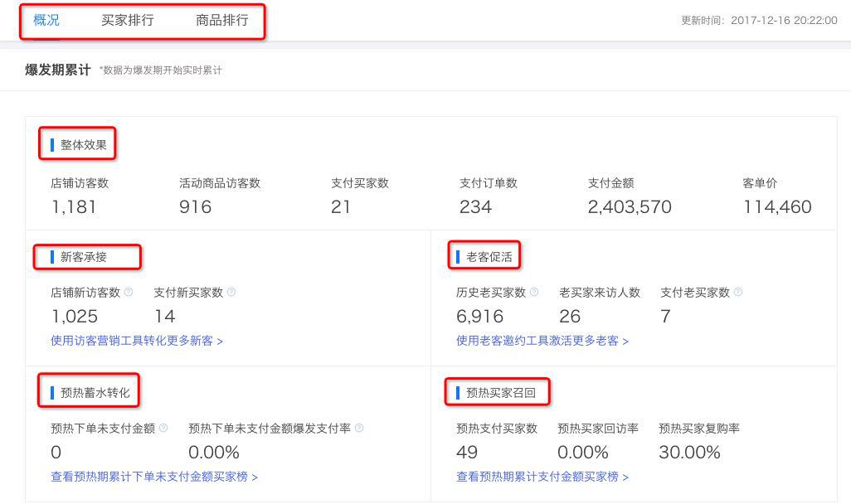Image resolution: width=851 pixels, height=504 pixels.
Task: Open the tooltip icon for 历史老买家数
Action: point(534,292)
